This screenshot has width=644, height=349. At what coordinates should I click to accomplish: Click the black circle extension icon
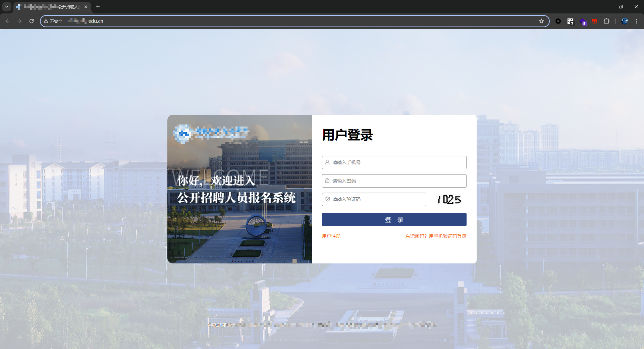(558, 21)
